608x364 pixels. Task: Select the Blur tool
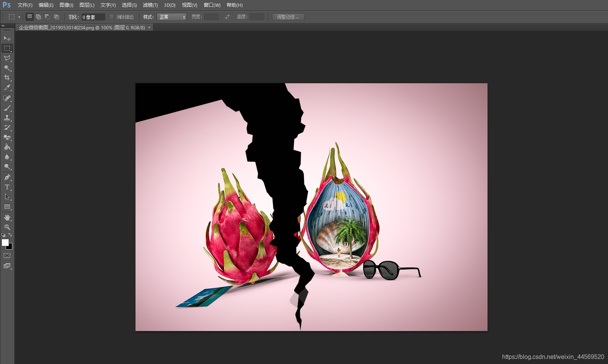click(x=7, y=157)
